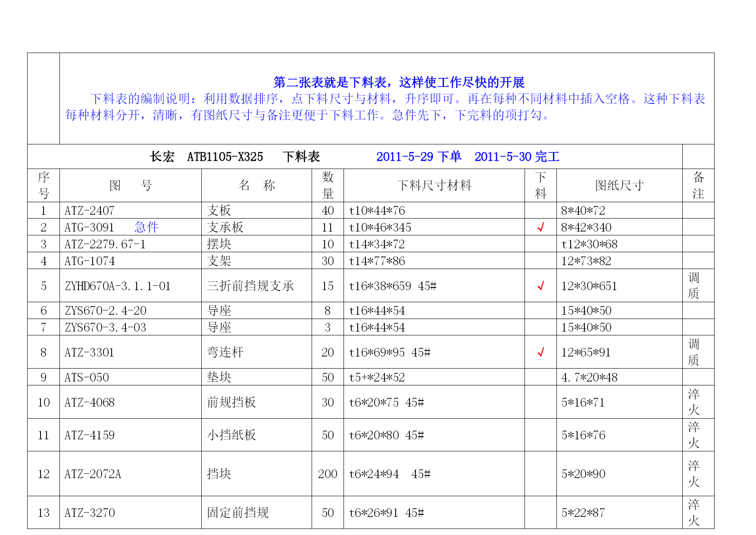Click the blue 急件 label
The image size is (756, 535).
[147, 227]
